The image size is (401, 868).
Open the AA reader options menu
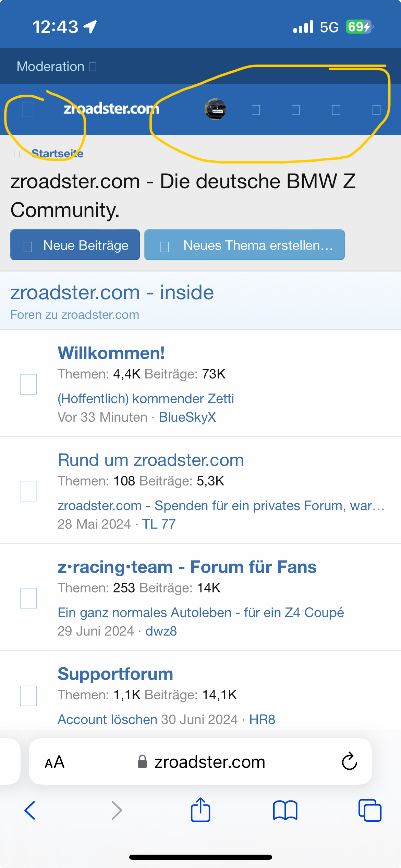55,762
